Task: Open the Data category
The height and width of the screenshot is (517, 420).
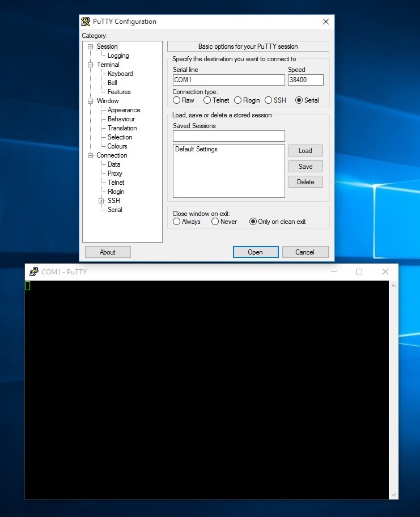Action: coord(114,164)
